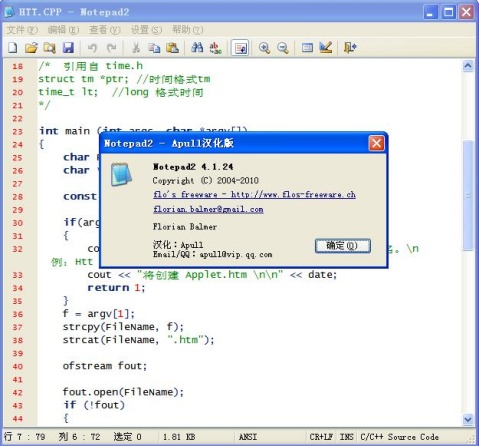The image size is (479, 446).
Task: Open the 帮助 menu
Action: coord(187,30)
